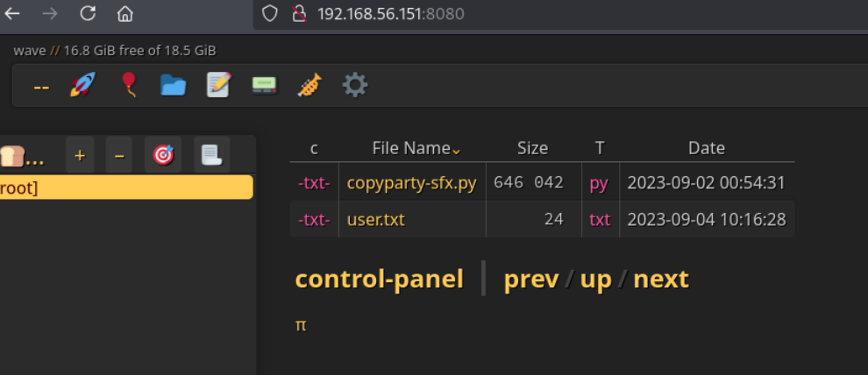Click the minus tree zoom button
This screenshot has height=375, width=868.
pos(119,155)
